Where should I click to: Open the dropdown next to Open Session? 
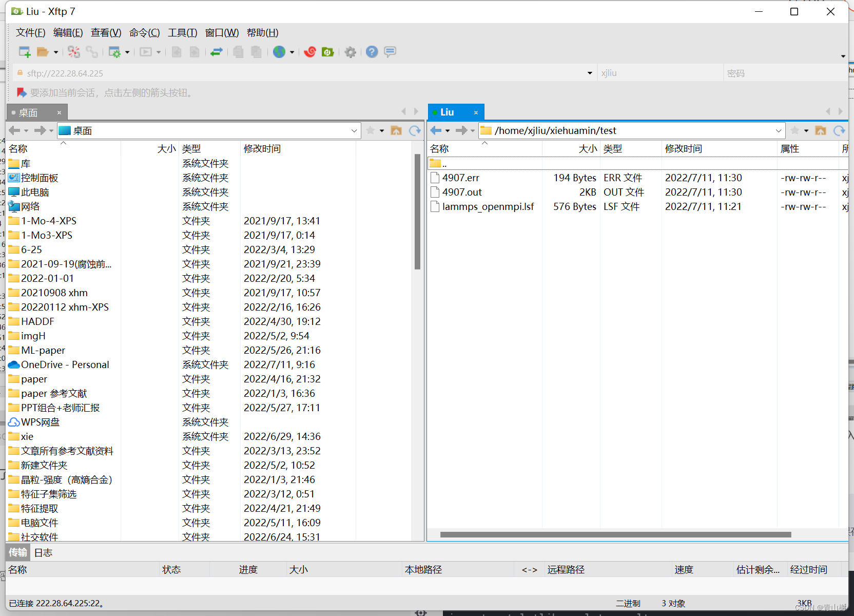click(x=56, y=52)
